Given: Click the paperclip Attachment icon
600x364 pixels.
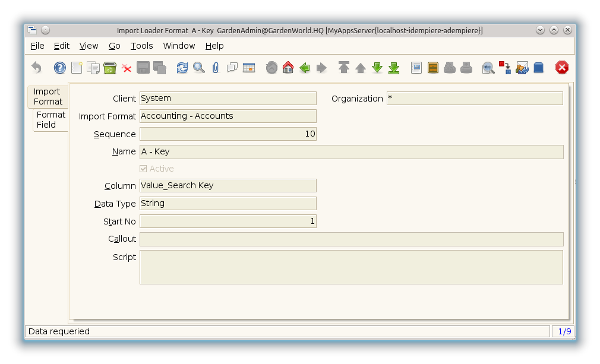Looking at the screenshot, I should [216, 68].
